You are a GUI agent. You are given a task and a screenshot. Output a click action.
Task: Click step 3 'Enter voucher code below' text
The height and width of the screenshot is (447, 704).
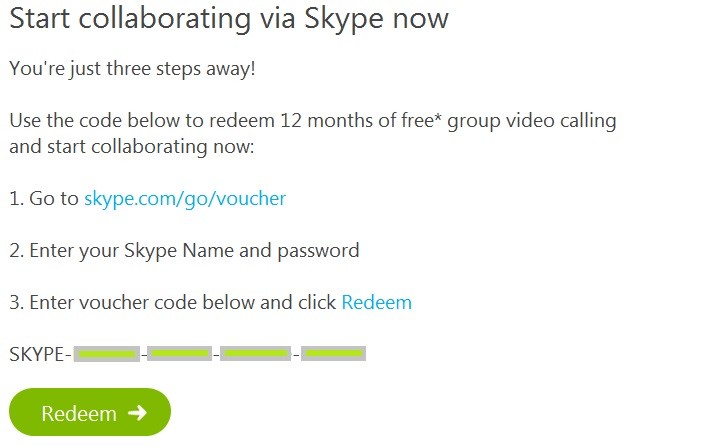click(172, 302)
